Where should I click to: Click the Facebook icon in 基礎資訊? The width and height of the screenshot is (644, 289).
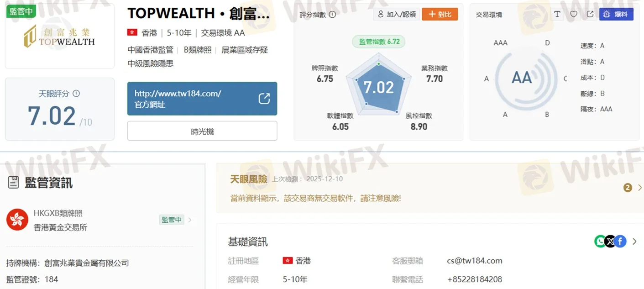(621, 241)
